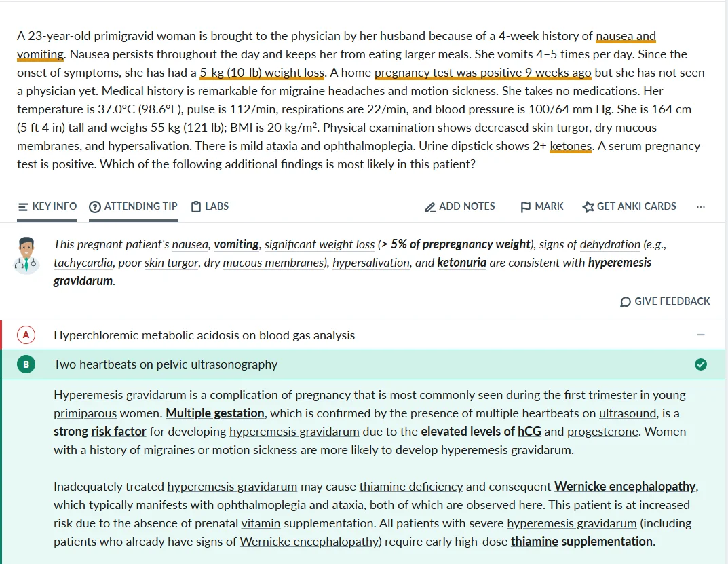Select answer choice B circle
The image size is (728, 564).
pyautogui.click(x=26, y=364)
